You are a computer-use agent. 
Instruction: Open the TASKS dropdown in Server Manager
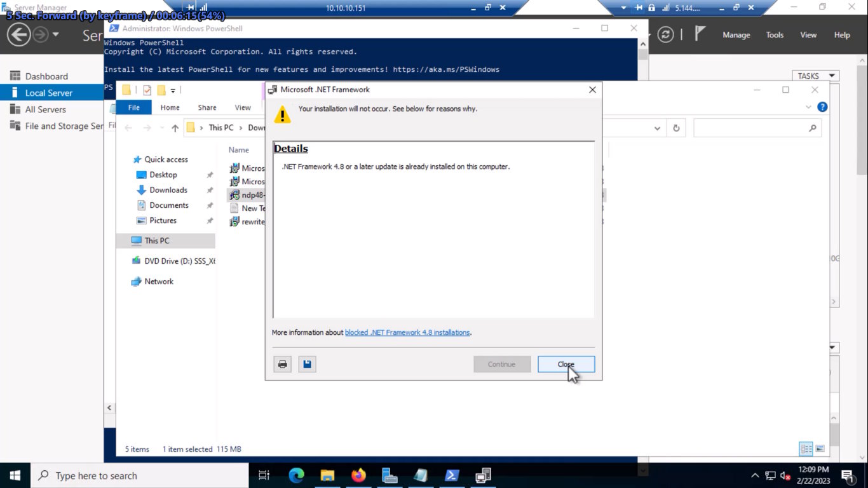tap(815, 76)
